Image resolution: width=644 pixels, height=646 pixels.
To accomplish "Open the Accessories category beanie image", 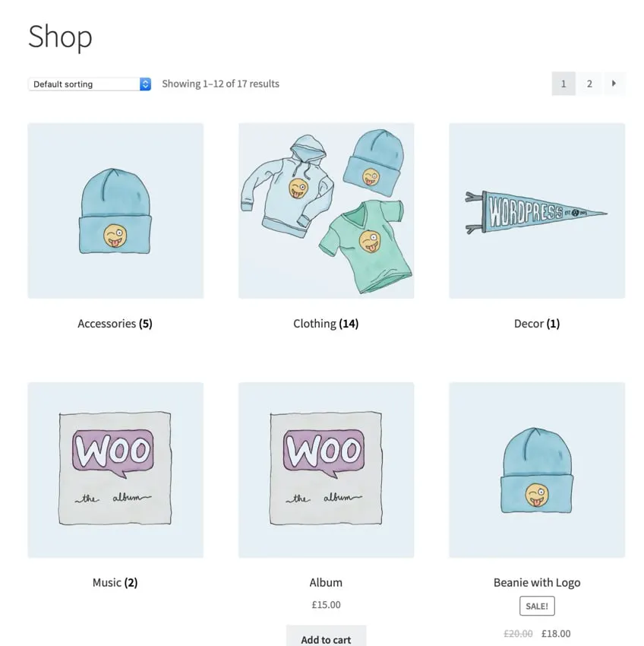I will (115, 211).
